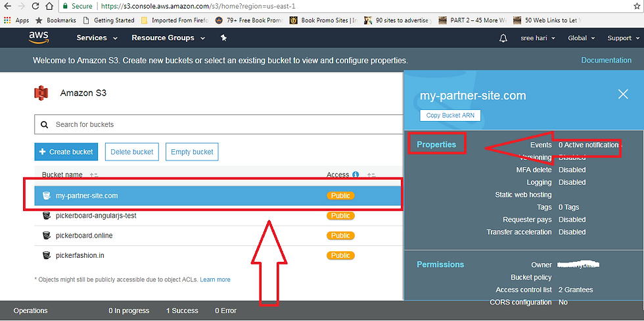
Task: Open the 90 sites to advertise bookmark
Action: pyautogui.click(x=398, y=20)
